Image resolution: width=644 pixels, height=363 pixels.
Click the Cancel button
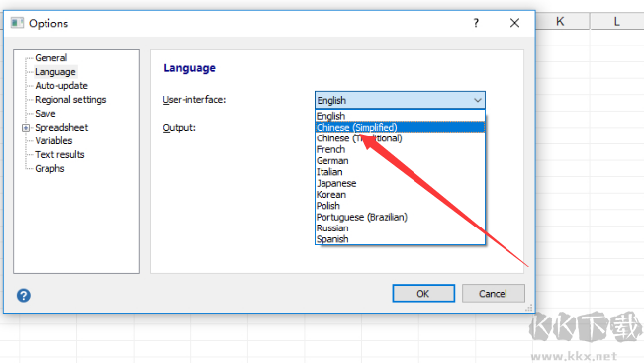tap(493, 293)
